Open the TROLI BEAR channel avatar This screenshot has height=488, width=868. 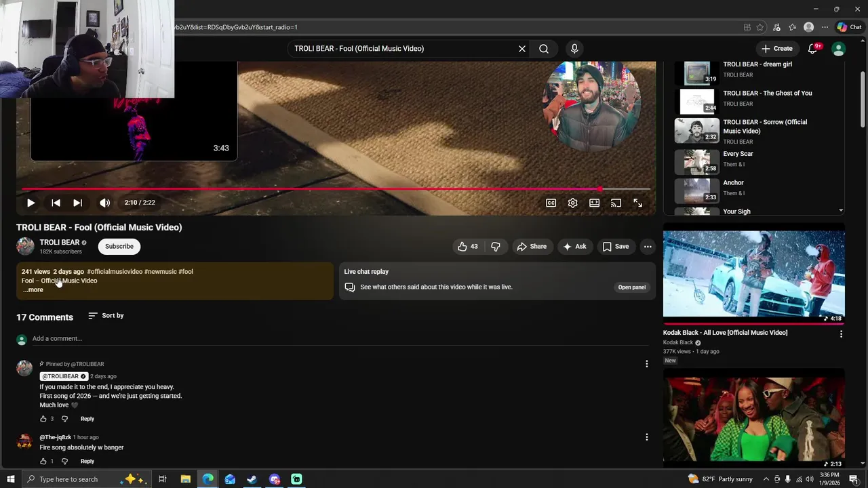(25, 246)
